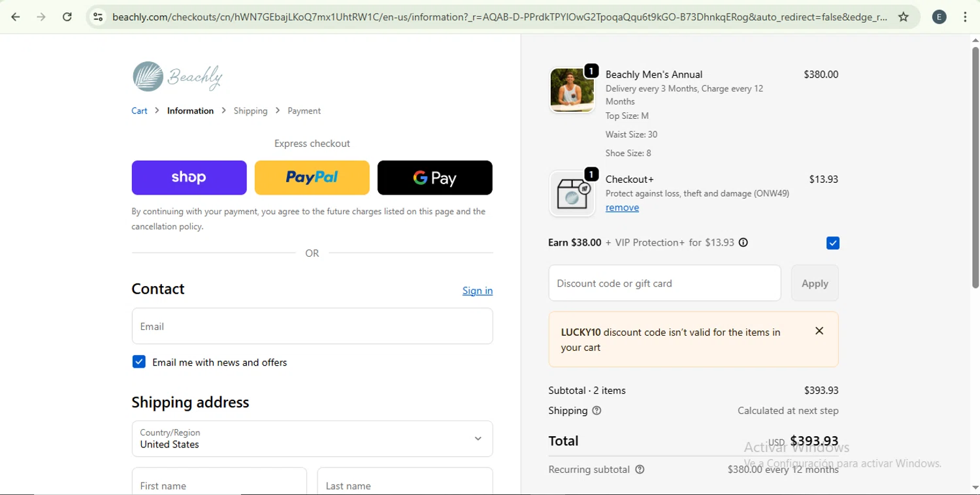Reload the page with refresh icon

[x=67, y=17]
